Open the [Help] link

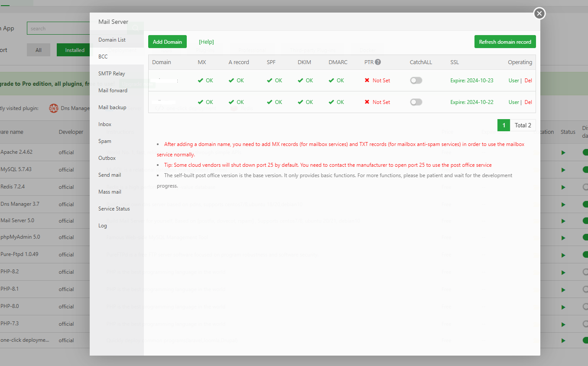point(206,42)
